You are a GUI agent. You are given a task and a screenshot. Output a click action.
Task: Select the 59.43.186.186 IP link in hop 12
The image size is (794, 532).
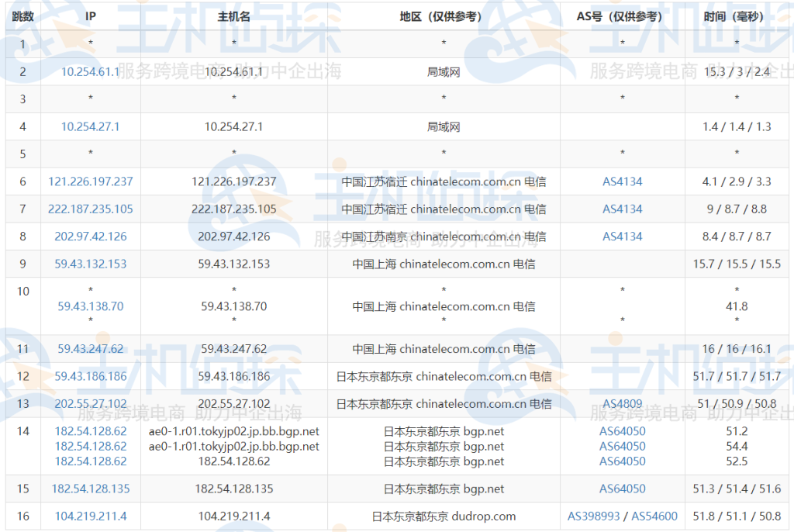(x=91, y=377)
